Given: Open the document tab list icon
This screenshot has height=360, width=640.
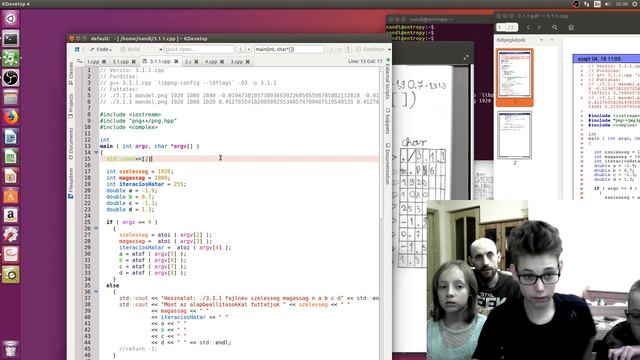Looking at the screenshot, I should pos(80,61).
